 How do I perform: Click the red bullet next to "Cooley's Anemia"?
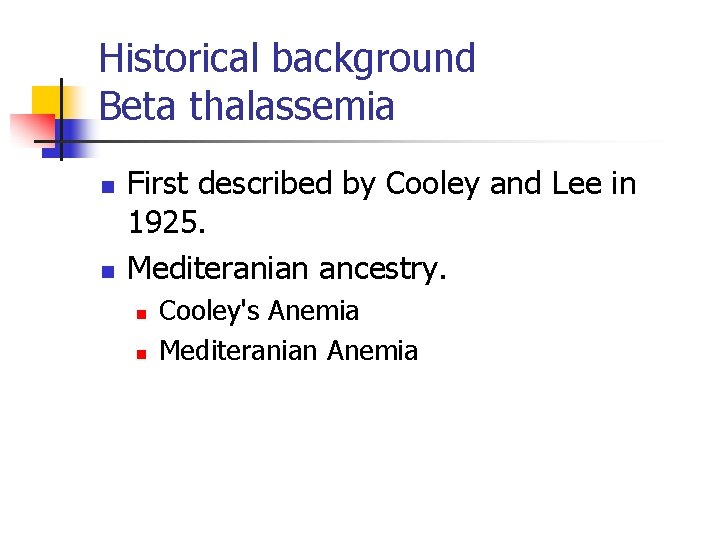(141, 313)
